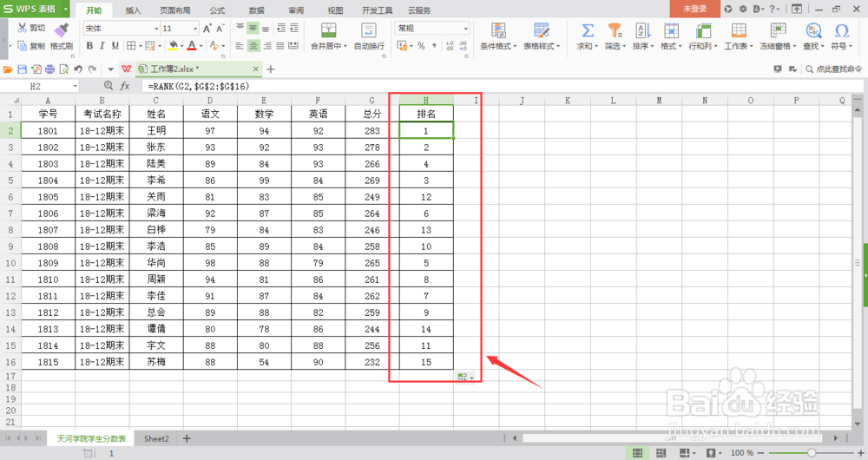Open a new document tab with plus button

point(271,69)
